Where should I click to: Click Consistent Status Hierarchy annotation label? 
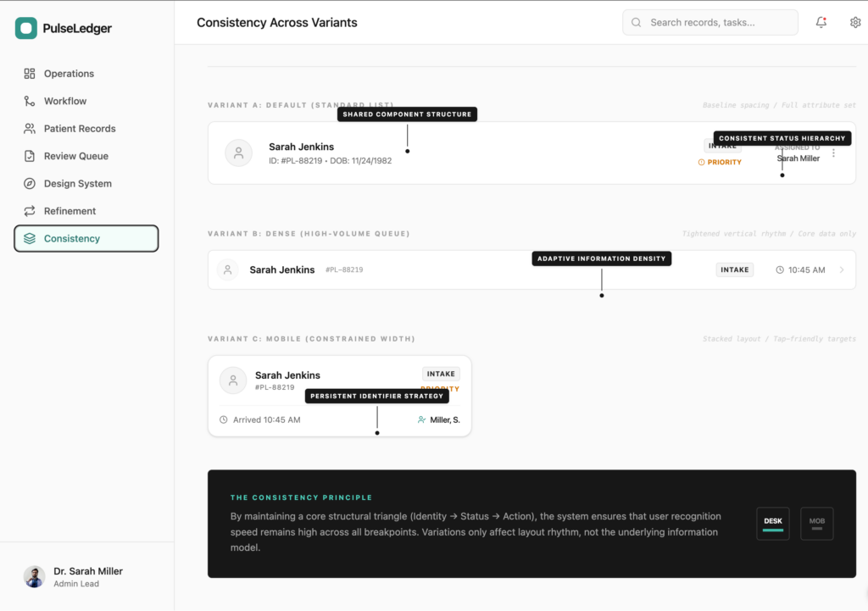point(782,138)
